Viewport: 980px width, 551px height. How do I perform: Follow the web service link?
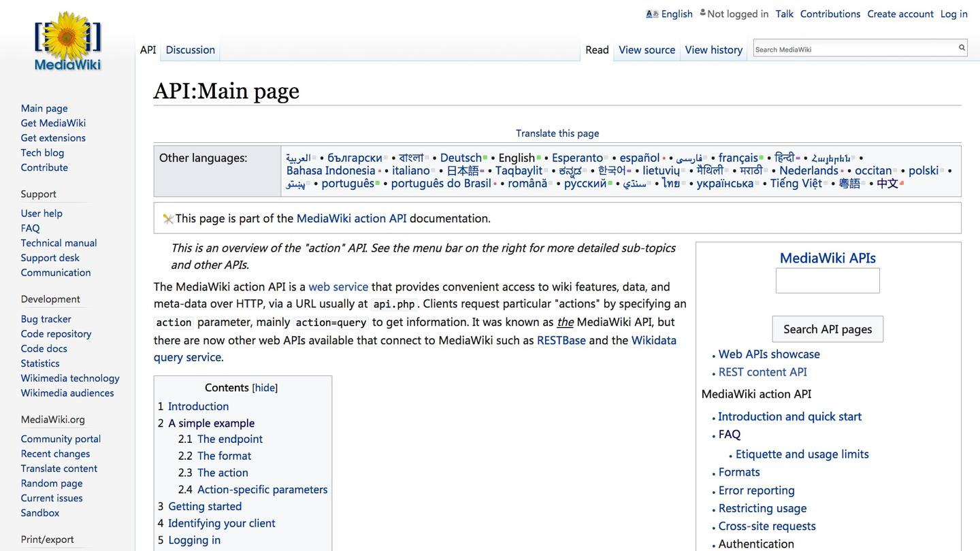coord(338,287)
